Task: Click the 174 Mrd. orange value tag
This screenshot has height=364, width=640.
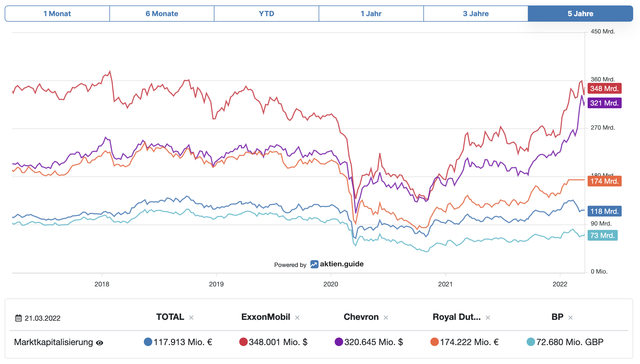Action: click(605, 181)
